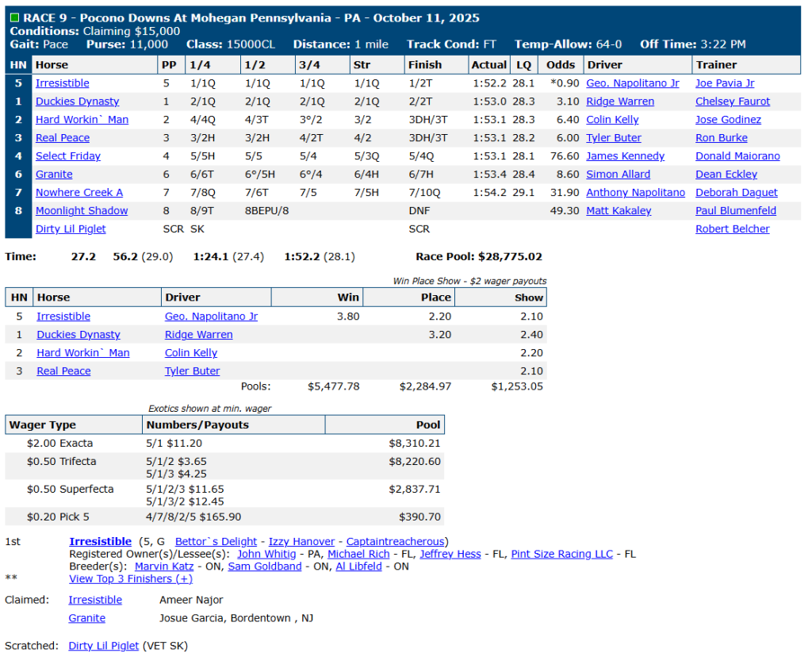Open owner Pint Size Racing LLC
The height and width of the screenshot is (653, 812).
[561, 554]
